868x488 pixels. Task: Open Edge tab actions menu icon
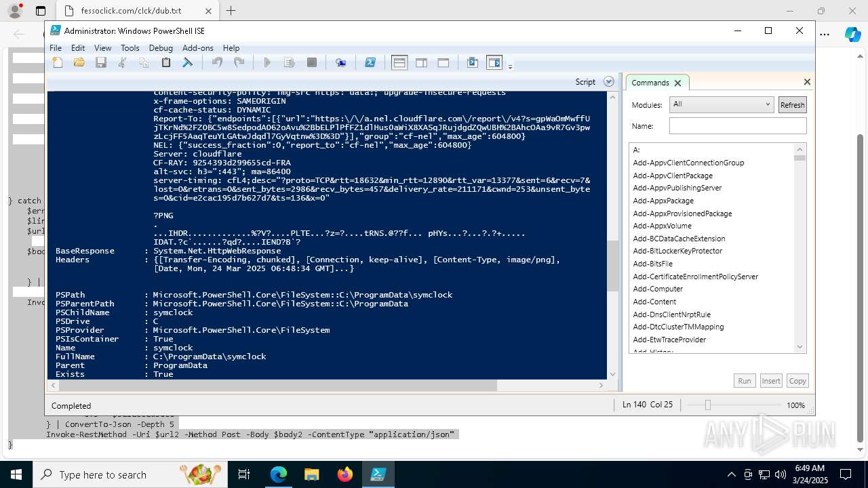pos(41,11)
